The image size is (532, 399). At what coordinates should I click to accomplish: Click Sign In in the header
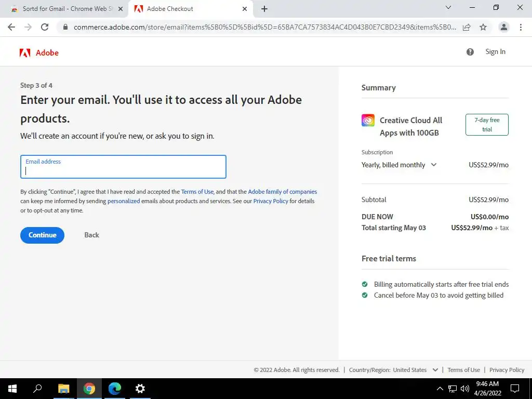495,52
